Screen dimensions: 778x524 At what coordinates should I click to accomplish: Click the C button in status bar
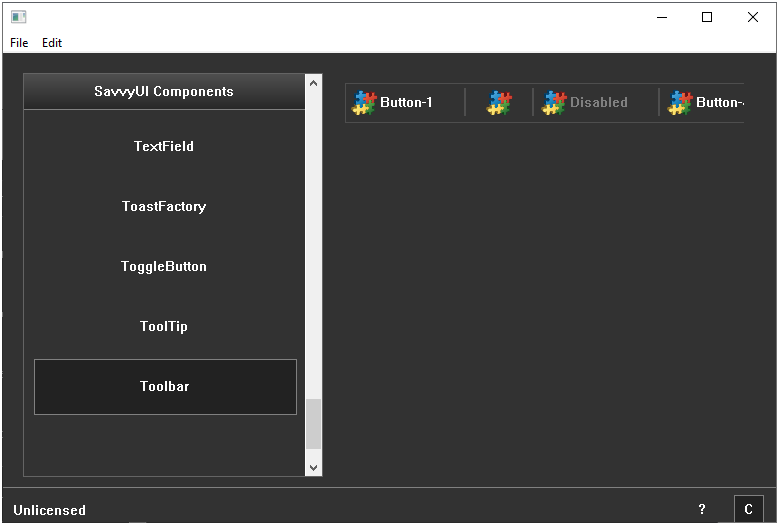748,509
